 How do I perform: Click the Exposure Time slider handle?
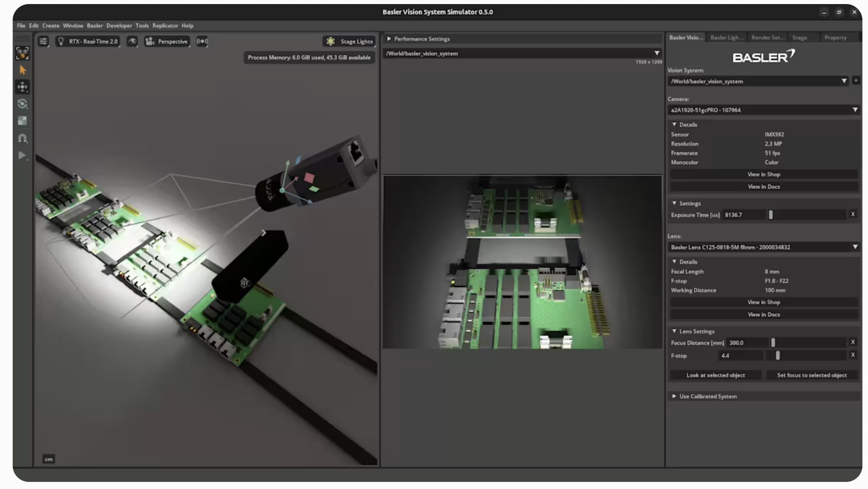click(771, 215)
